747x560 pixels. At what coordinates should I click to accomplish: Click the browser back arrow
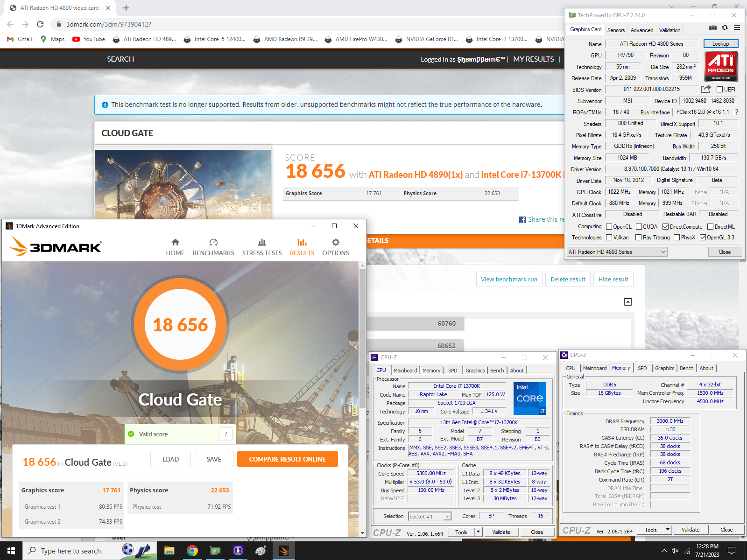point(10,24)
